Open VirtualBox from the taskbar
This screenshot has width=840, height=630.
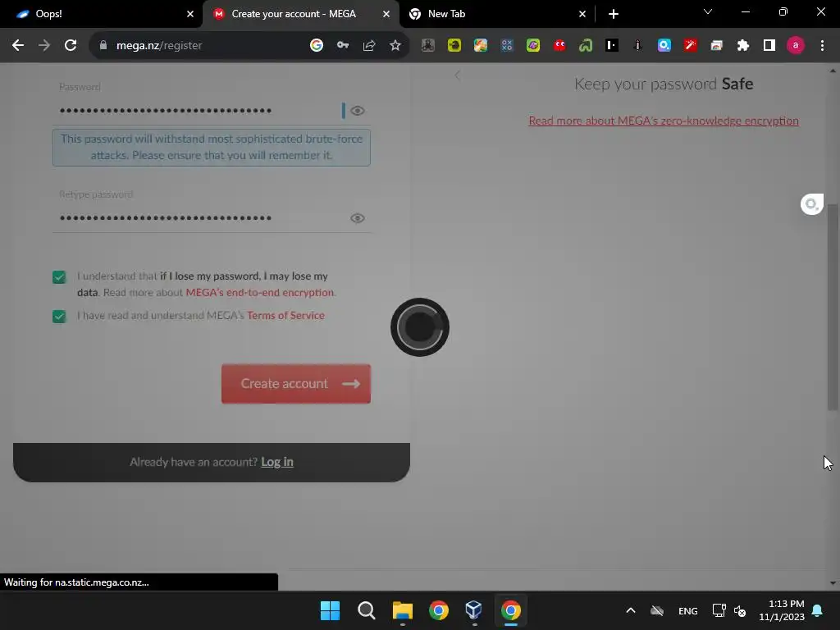pyautogui.click(x=473, y=610)
